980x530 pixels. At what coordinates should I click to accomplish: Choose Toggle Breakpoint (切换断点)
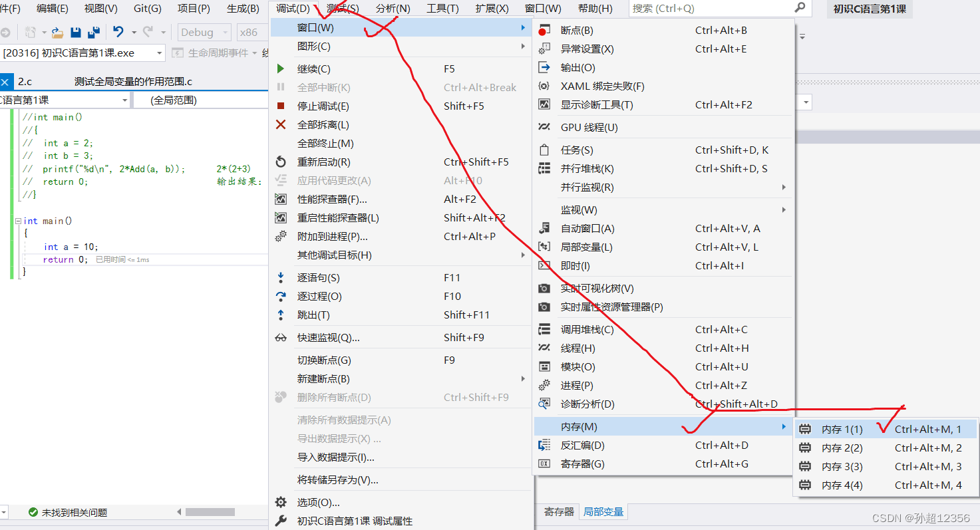pos(401,360)
